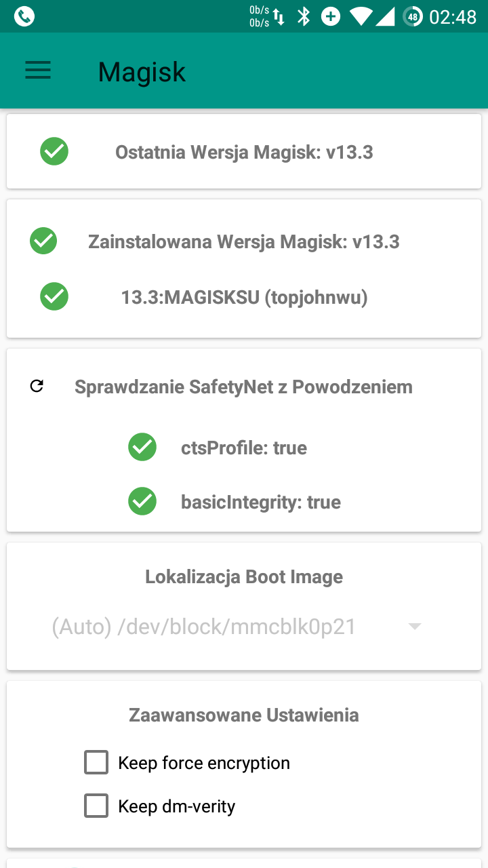Tap the Magisk title in app bar
This screenshot has width=488, height=868.
142,72
